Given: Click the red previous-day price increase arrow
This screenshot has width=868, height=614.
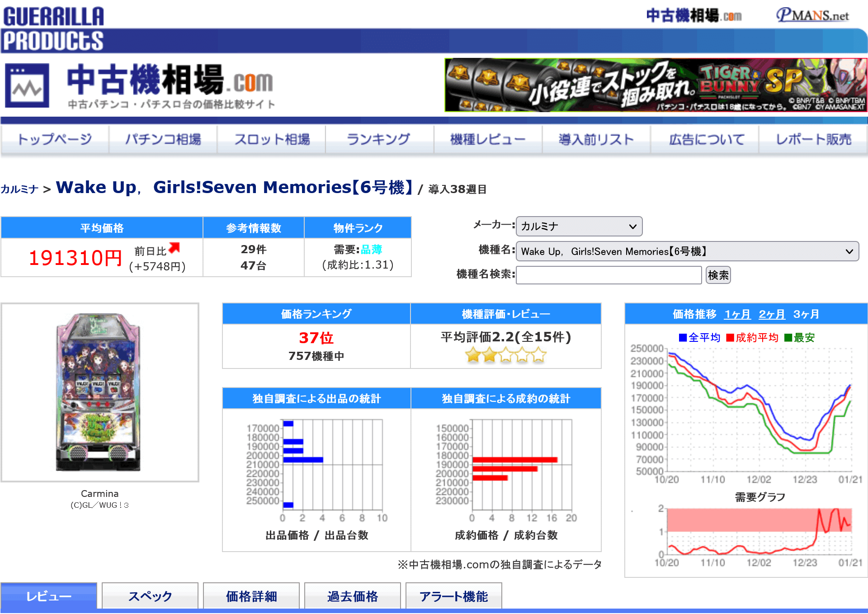Looking at the screenshot, I should [174, 246].
